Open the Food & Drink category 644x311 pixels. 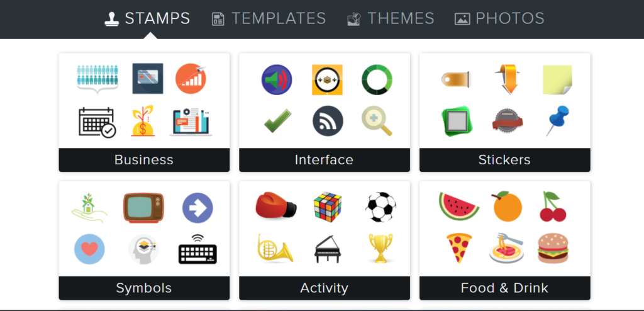(x=504, y=288)
